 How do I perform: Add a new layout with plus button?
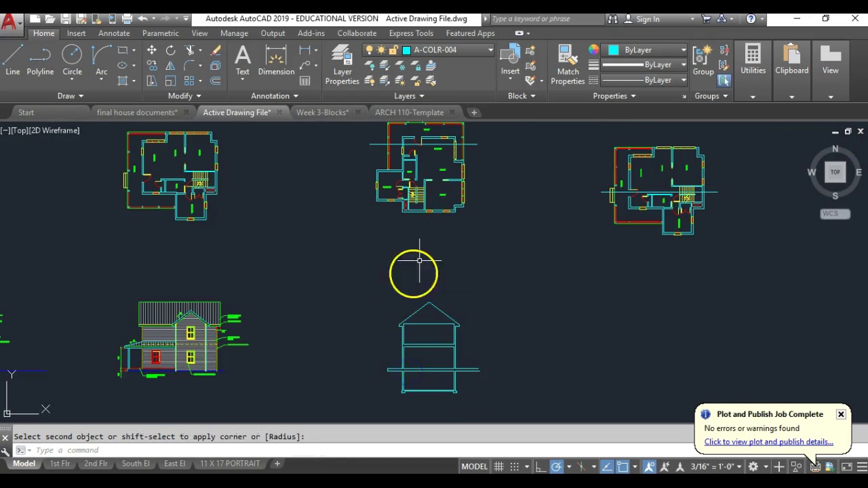[277, 464]
